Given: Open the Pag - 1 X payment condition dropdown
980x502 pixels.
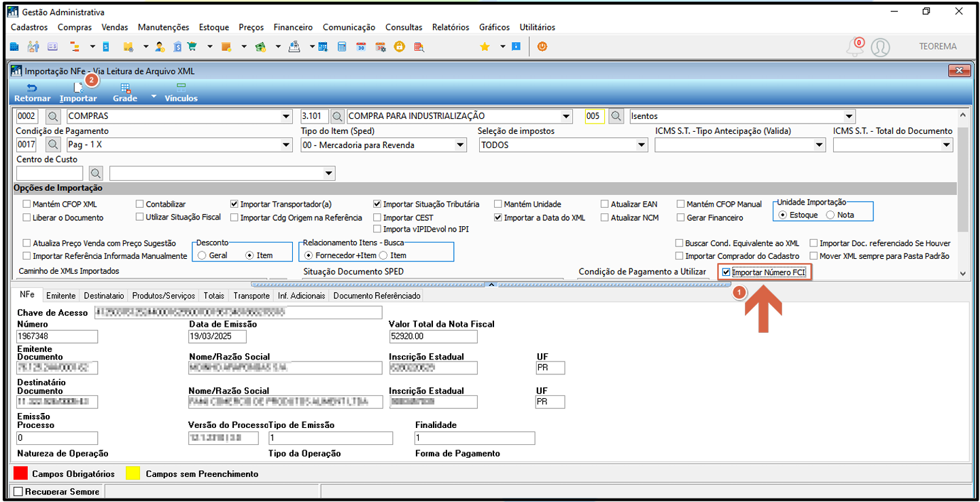Looking at the screenshot, I should 285,145.
